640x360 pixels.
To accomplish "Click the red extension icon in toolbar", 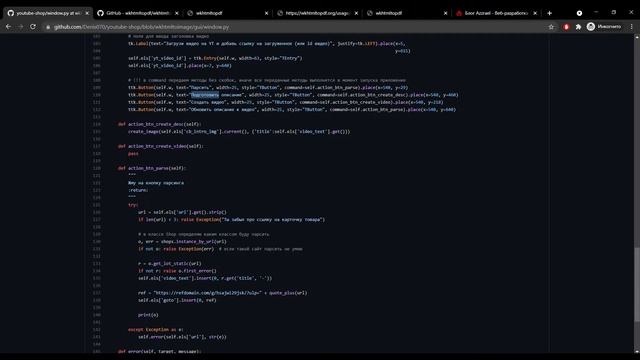I will click(x=566, y=27).
